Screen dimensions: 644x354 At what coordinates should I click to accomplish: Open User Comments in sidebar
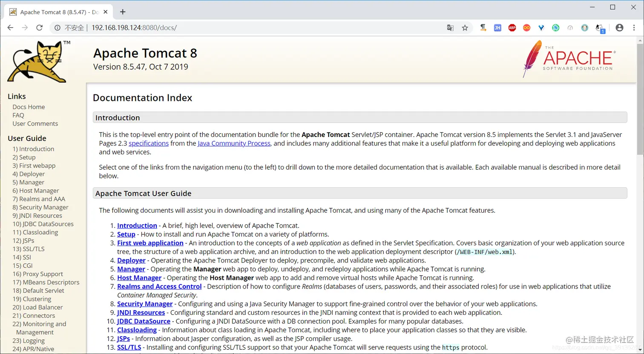(35, 123)
